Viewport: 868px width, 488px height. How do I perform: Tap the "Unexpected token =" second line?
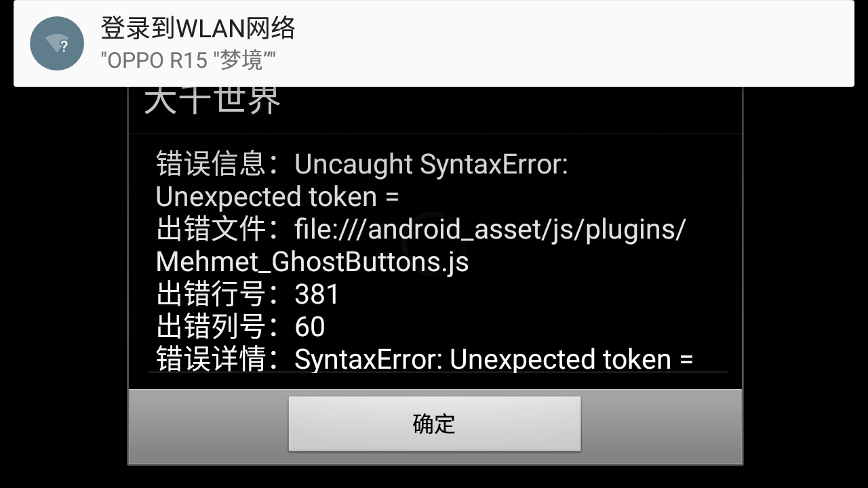(277, 197)
